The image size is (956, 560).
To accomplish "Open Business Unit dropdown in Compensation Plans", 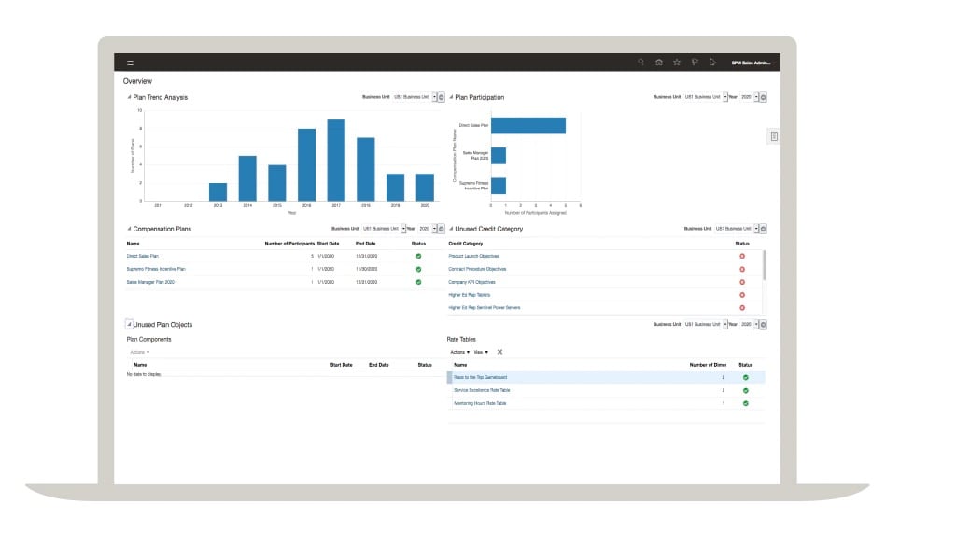I will [x=402, y=229].
